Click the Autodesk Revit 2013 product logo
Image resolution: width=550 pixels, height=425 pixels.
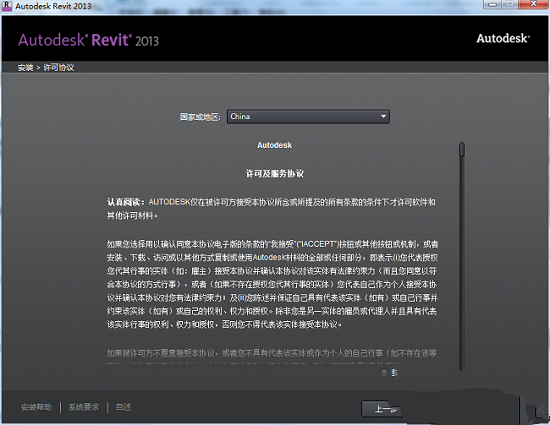88,40
